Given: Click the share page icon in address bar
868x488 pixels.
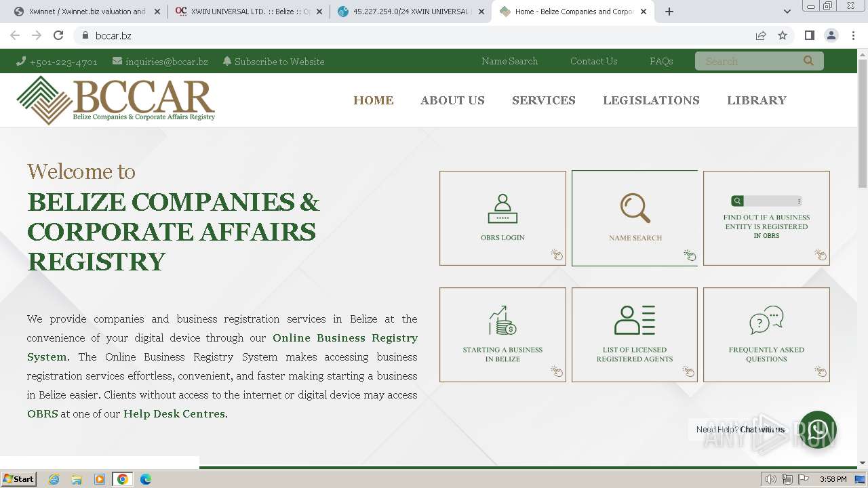Looking at the screenshot, I should [761, 36].
